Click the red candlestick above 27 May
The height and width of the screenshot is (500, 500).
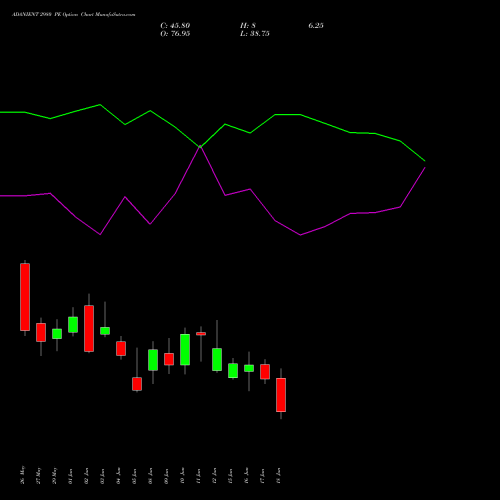click(x=41, y=332)
